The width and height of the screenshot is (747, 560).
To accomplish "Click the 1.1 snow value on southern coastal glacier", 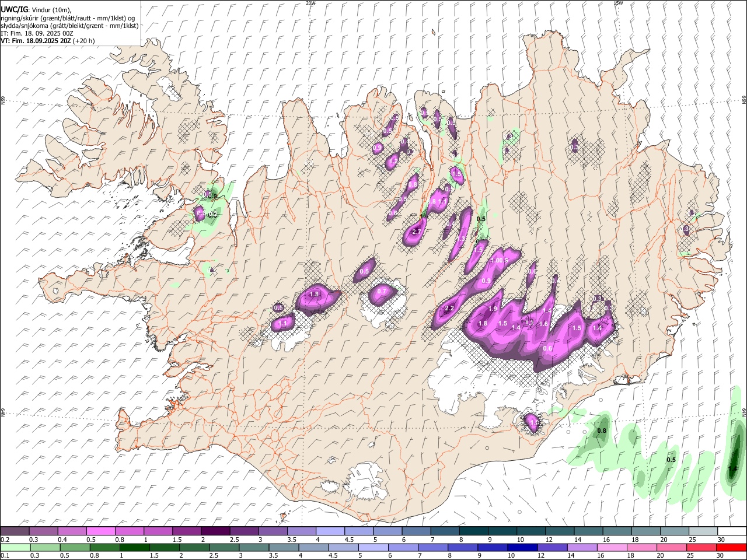I will coord(533,423).
